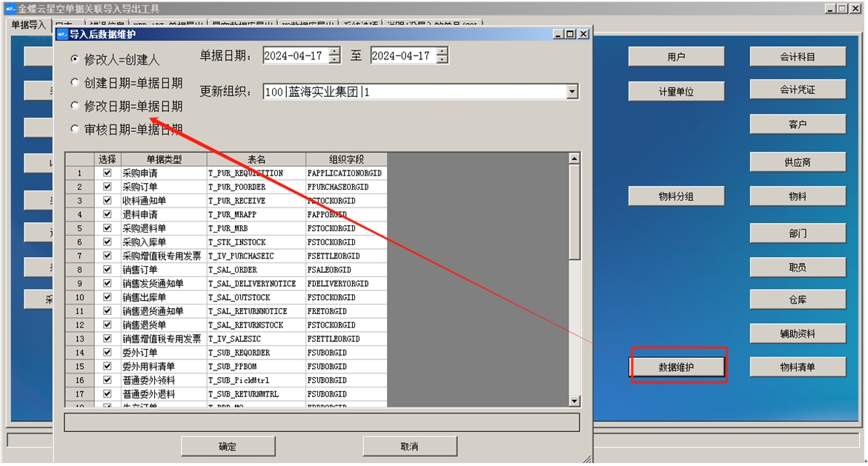The height and width of the screenshot is (466, 868).
Task: Open 会计科目 in main window
Action: coord(798,56)
